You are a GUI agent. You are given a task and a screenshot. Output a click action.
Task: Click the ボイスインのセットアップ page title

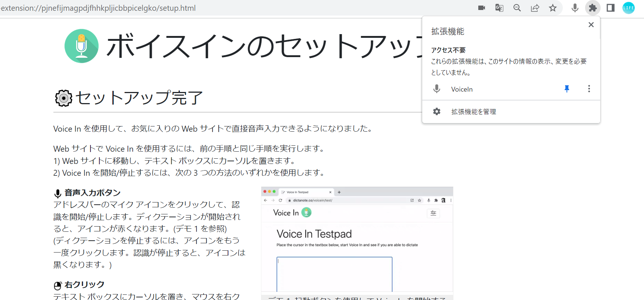click(x=264, y=46)
